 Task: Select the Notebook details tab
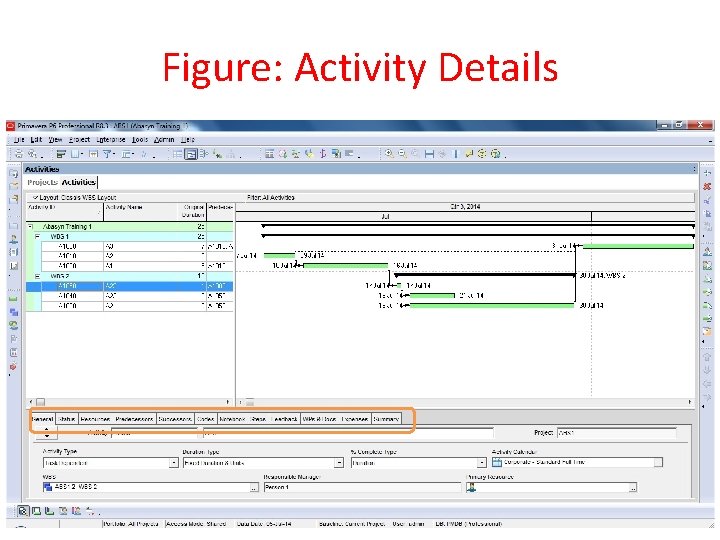(232, 419)
